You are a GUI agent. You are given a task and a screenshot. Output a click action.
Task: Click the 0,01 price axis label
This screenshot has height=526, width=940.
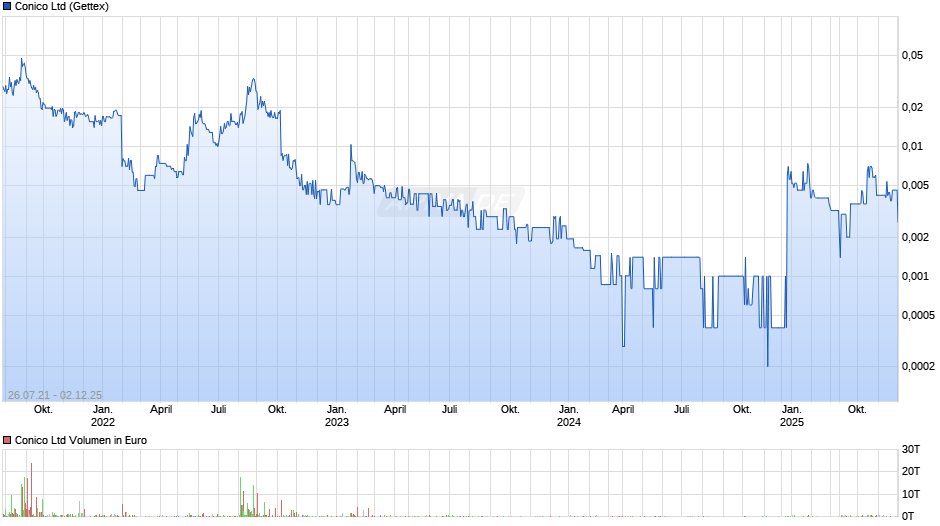tap(912, 146)
